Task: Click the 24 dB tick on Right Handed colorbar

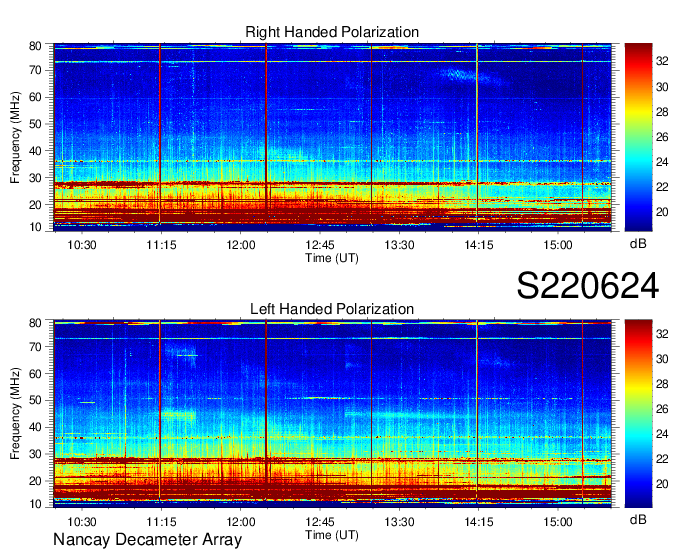Action: (662, 162)
